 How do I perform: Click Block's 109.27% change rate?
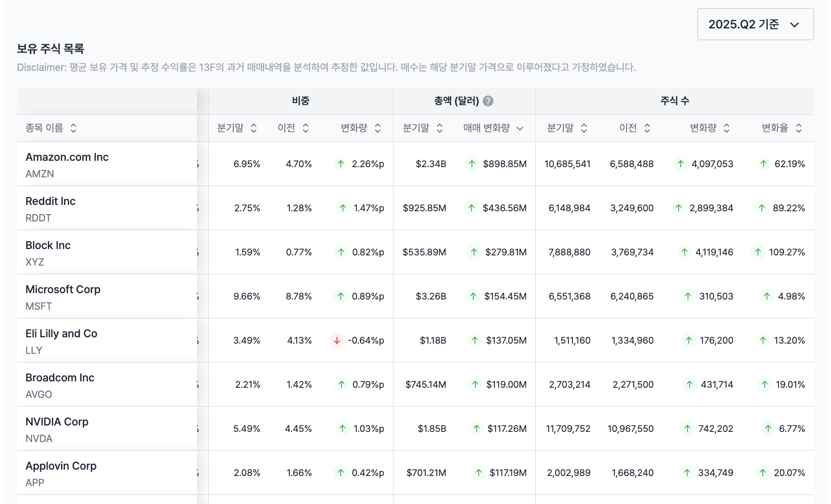coord(787,252)
